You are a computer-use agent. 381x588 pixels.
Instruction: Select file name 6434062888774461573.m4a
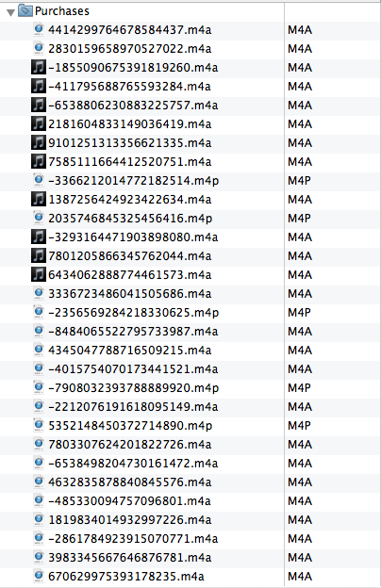click(129, 275)
